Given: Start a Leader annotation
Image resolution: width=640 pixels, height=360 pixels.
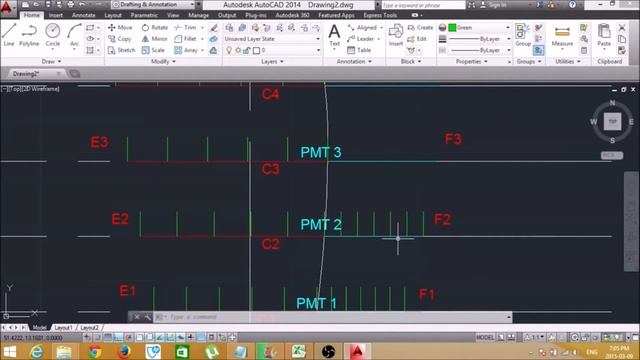Looking at the screenshot, I should click(361, 39).
